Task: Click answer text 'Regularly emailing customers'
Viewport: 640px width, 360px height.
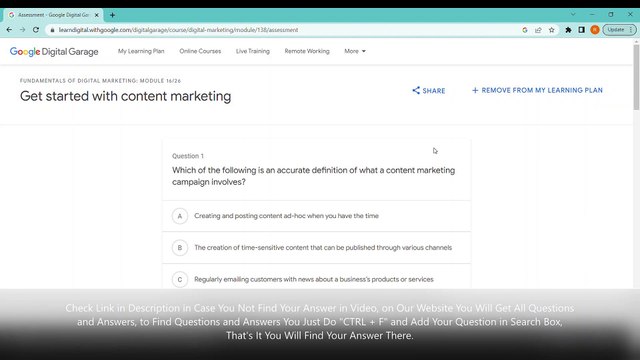Action: 314,279
